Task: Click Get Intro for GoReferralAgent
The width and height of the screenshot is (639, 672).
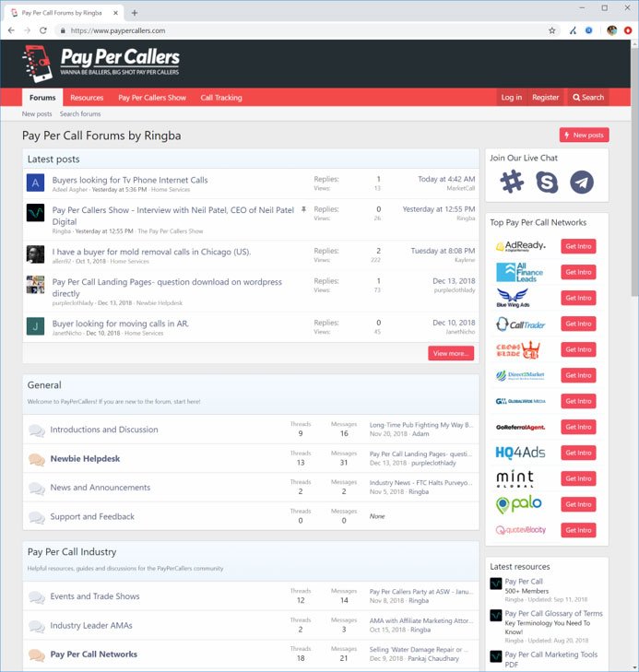Action: pos(578,427)
